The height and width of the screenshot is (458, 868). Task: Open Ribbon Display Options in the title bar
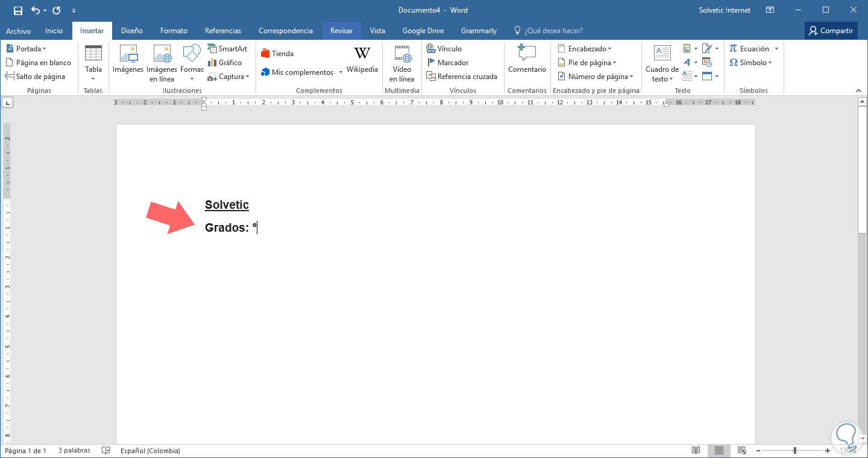[x=770, y=10]
